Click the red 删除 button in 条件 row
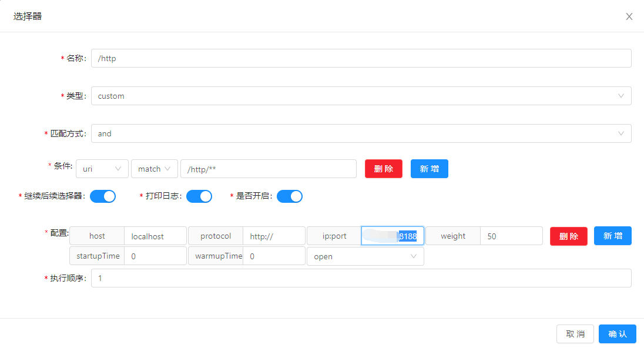The height and width of the screenshot is (348, 644). pyautogui.click(x=384, y=169)
